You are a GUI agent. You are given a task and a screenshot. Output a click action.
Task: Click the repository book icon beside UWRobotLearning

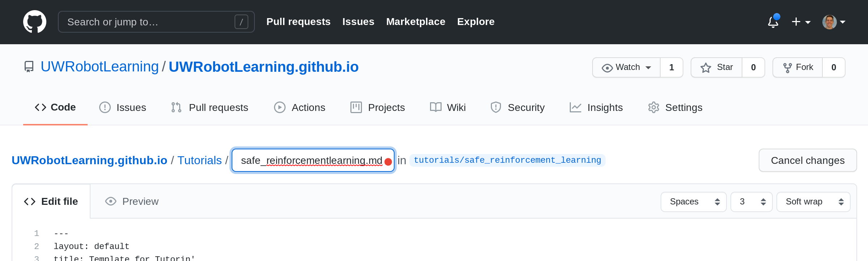pos(29,67)
